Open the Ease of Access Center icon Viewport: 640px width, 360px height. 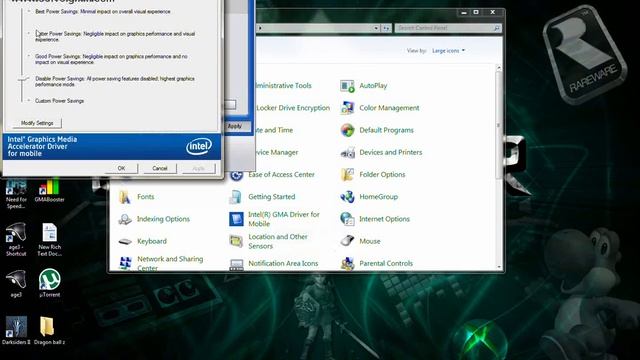(236, 175)
